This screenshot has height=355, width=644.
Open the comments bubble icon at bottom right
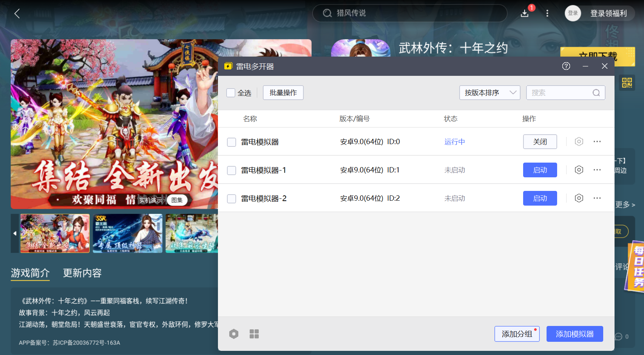(618, 337)
